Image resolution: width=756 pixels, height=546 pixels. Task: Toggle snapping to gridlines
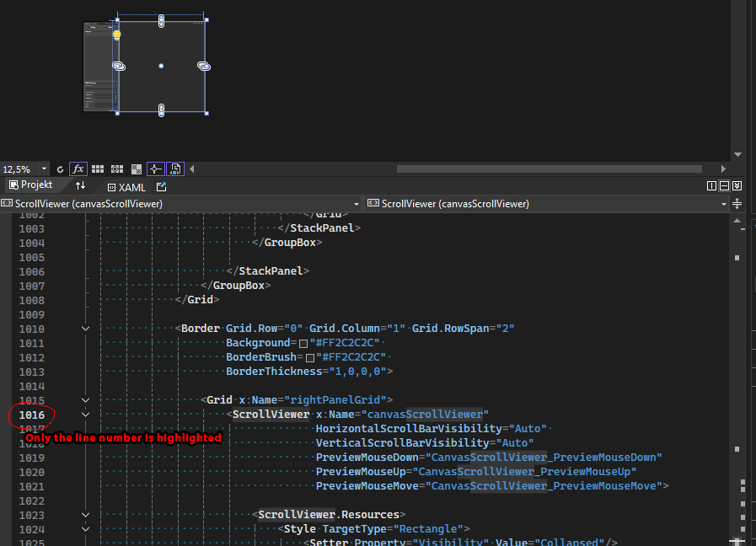click(117, 169)
